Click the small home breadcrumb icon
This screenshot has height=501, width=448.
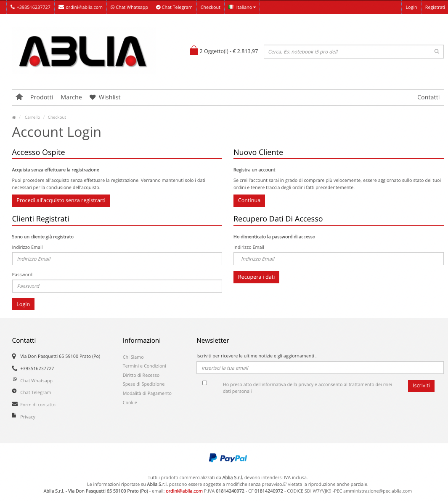[x=14, y=117]
